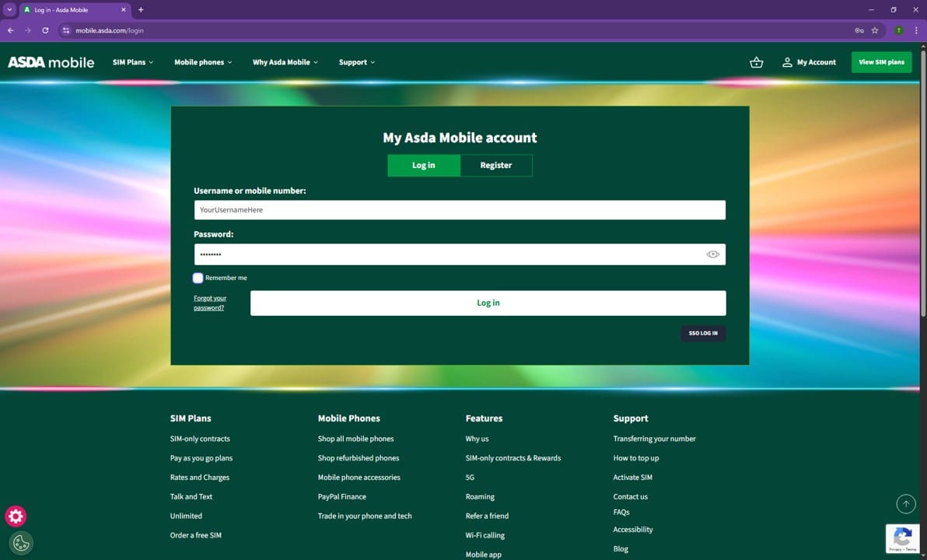This screenshot has width=927, height=560.
Task: Focus the Username or mobile number field
Action: (460, 210)
